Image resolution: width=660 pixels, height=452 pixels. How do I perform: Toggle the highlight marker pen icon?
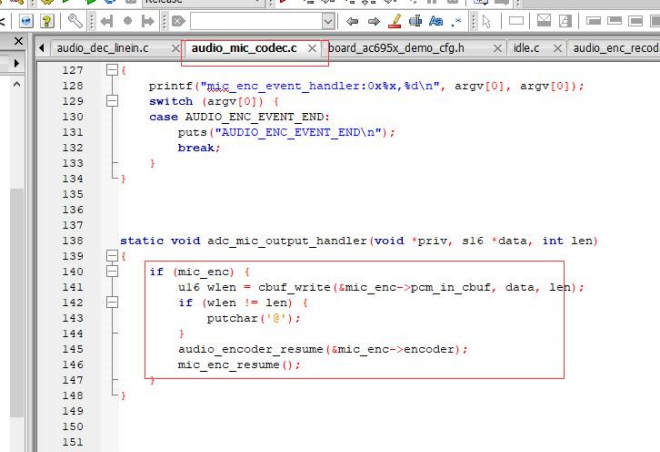(395, 21)
